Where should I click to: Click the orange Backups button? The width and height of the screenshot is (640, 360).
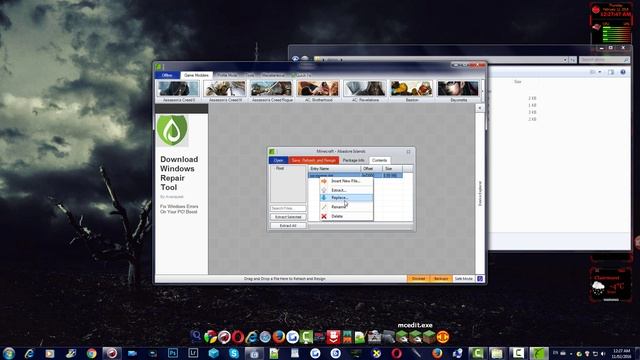441,279
